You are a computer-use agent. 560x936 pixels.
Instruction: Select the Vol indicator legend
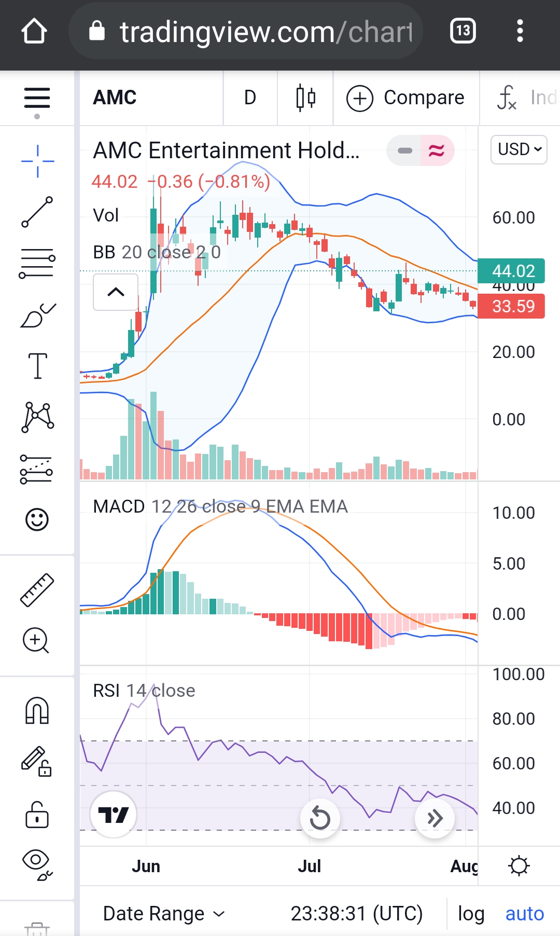coord(106,215)
